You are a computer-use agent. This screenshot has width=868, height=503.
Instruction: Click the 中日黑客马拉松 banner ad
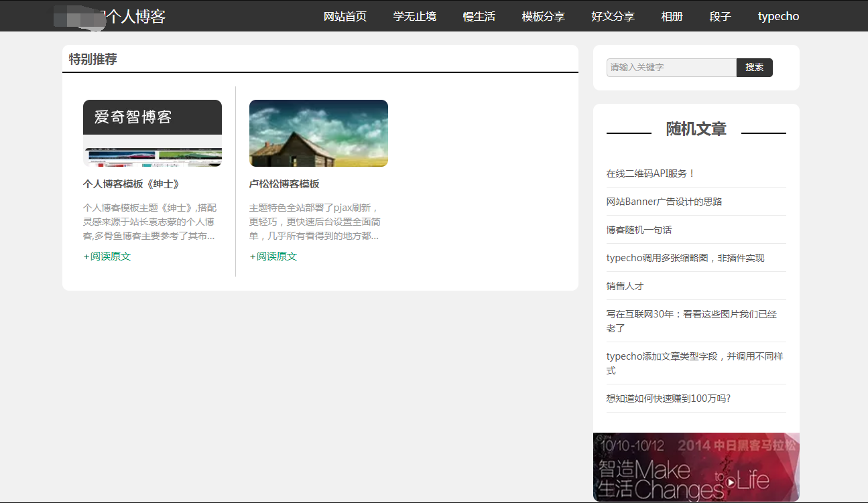pyautogui.click(x=696, y=467)
